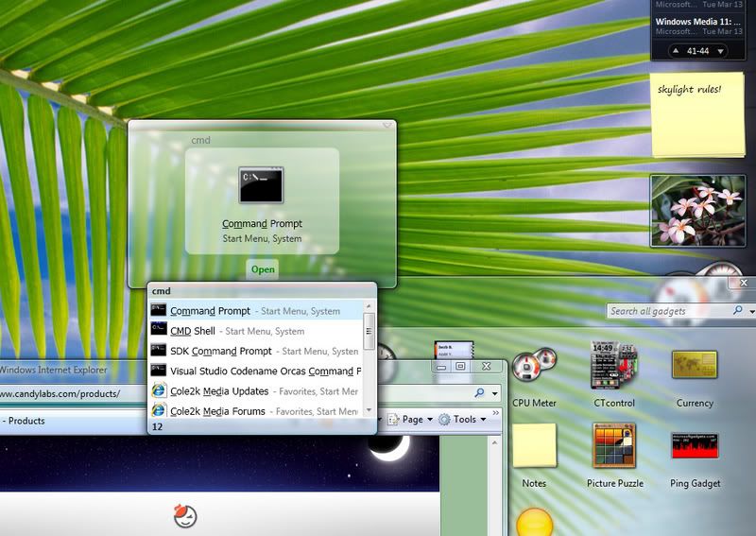Click the console icon beside SDK Command Prompt

(x=159, y=349)
